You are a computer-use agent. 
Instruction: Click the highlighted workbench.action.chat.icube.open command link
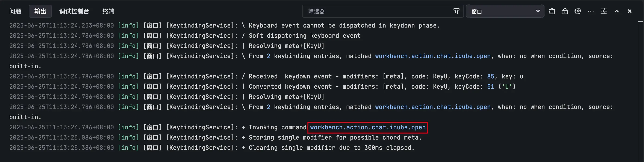click(x=368, y=128)
